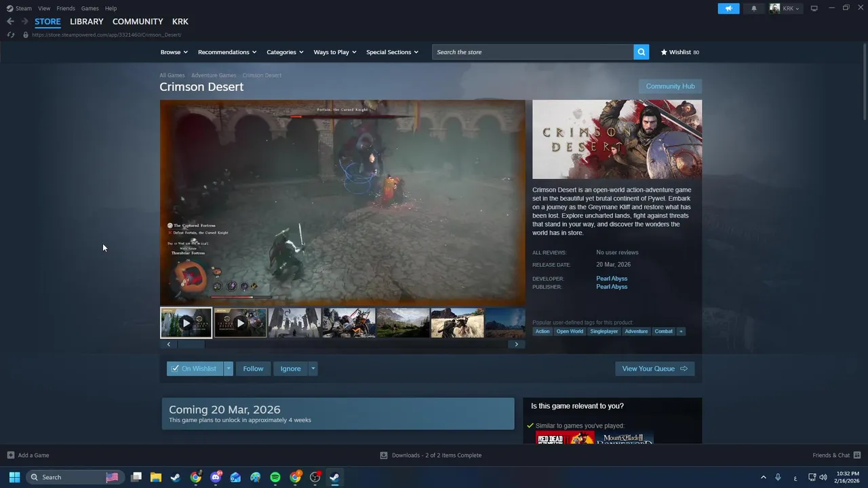The height and width of the screenshot is (488, 868).
Task: Click the page vertical scrollbar
Action: coord(865,81)
